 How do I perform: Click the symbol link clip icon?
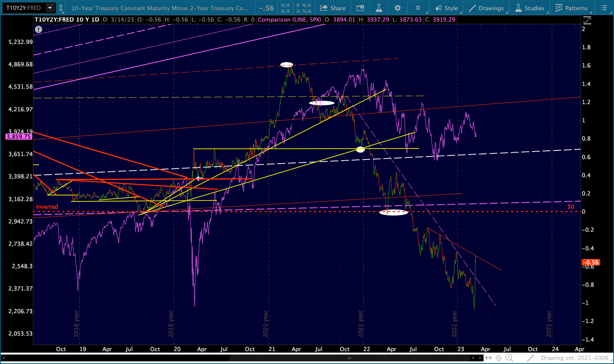point(61,8)
